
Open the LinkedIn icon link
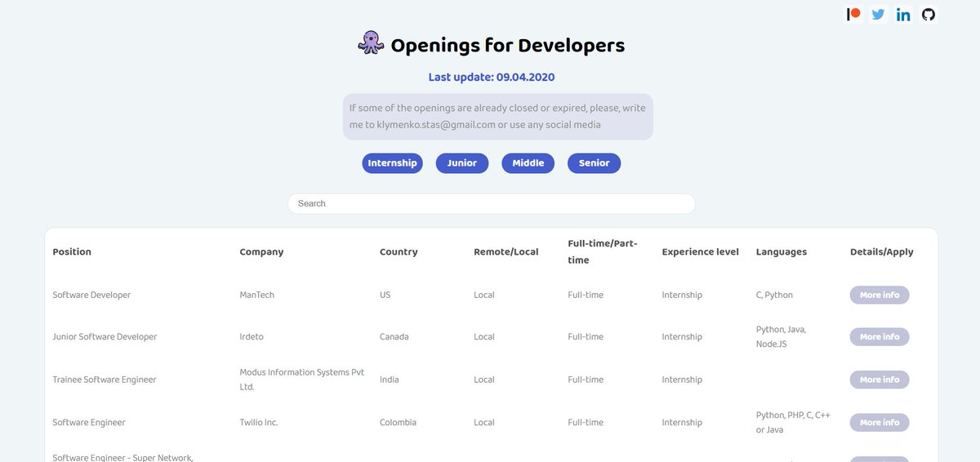click(x=903, y=14)
